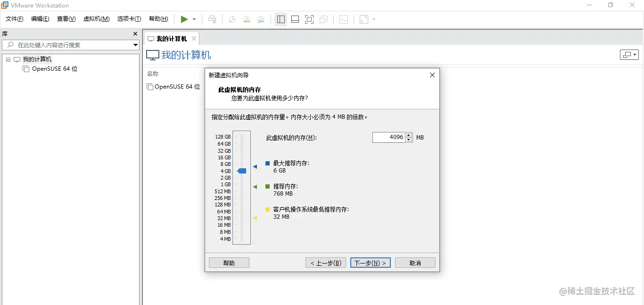Viewport: 644px width, 305px height.
Task: Select OpenSUSE 64 位 in the main list
Action: click(x=177, y=87)
